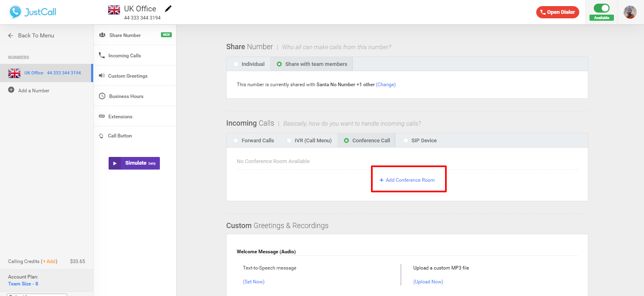Click the Extensions link icon
The width and height of the screenshot is (644, 296).
(x=102, y=116)
